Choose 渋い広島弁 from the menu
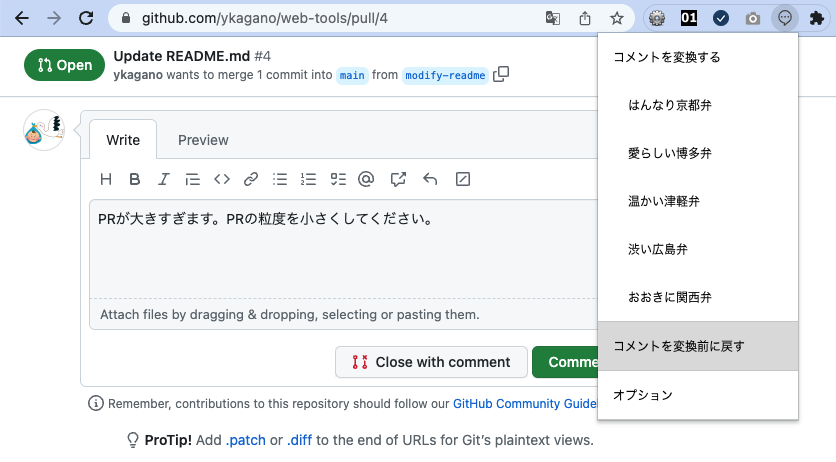The height and width of the screenshot is (462, 836). pyautogui.click(x=698, y=249)
